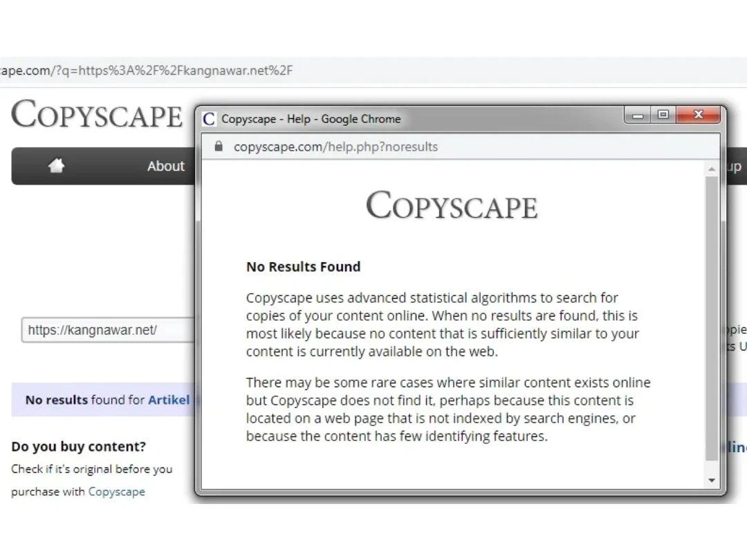This screenshot has height=560, width=747.
Task: Click 'Check if it's original before you' text
Action: click(x=92, y=469)
